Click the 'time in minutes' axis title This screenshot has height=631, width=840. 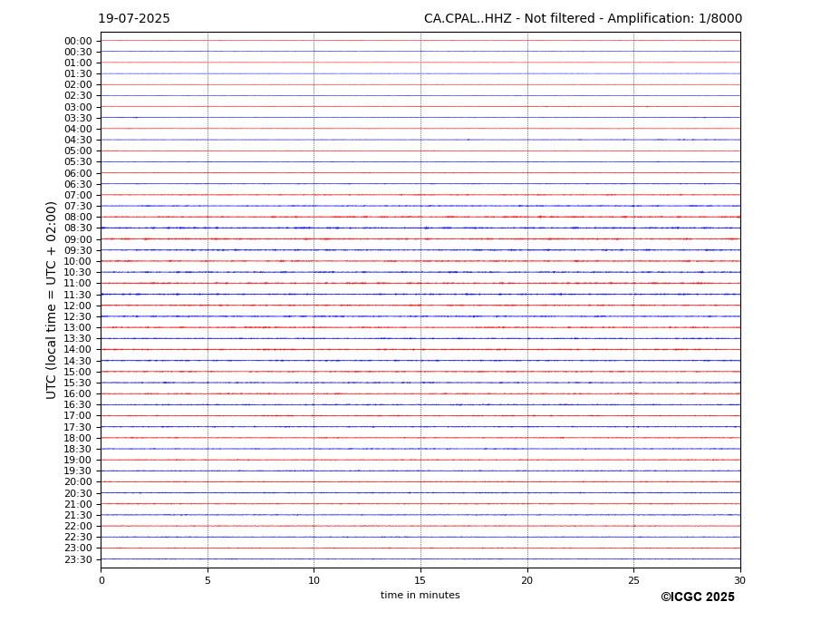(420, 595)
